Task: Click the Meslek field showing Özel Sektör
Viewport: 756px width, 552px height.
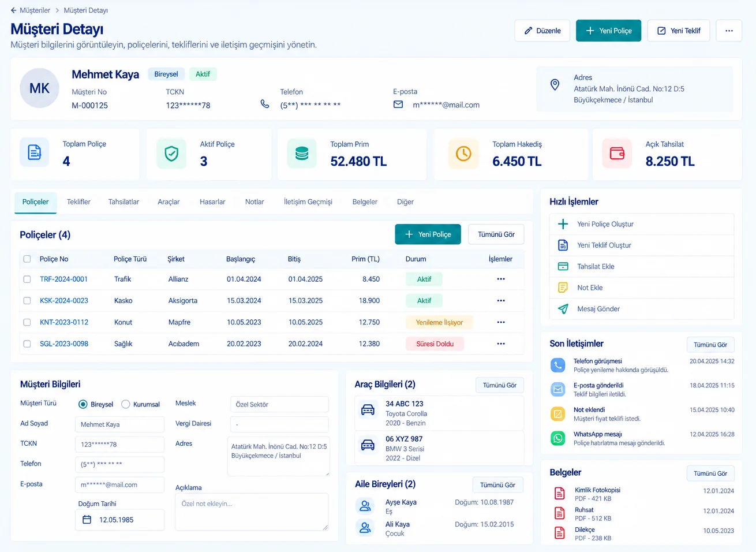Action: pyautogui.click(x=279, y=404)
